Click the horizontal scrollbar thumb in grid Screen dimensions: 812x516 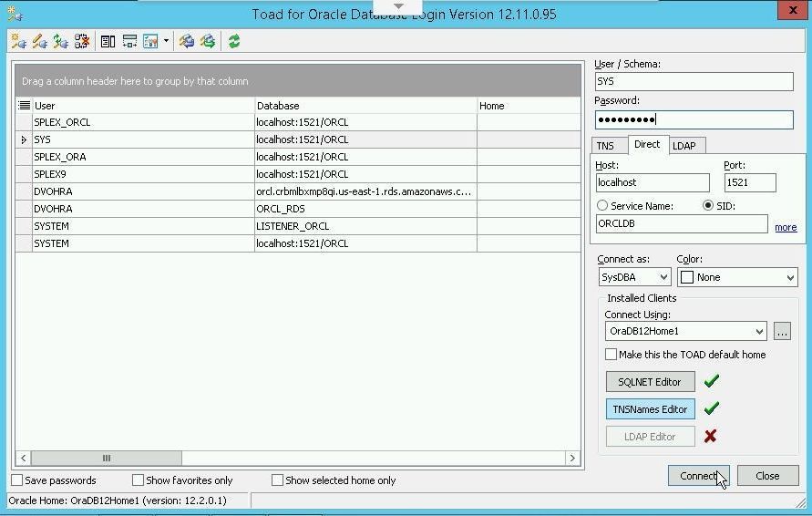pos(106,458)
